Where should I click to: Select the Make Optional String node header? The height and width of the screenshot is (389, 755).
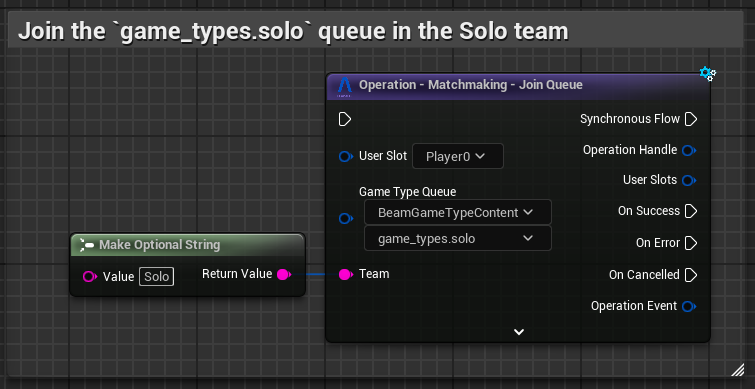coord(188,245)
